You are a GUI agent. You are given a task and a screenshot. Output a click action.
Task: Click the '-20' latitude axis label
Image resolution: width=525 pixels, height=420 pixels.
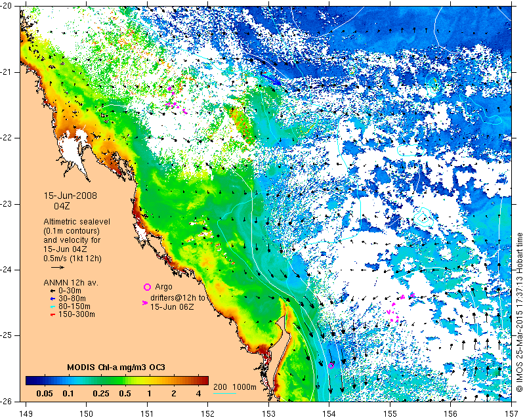6,7
